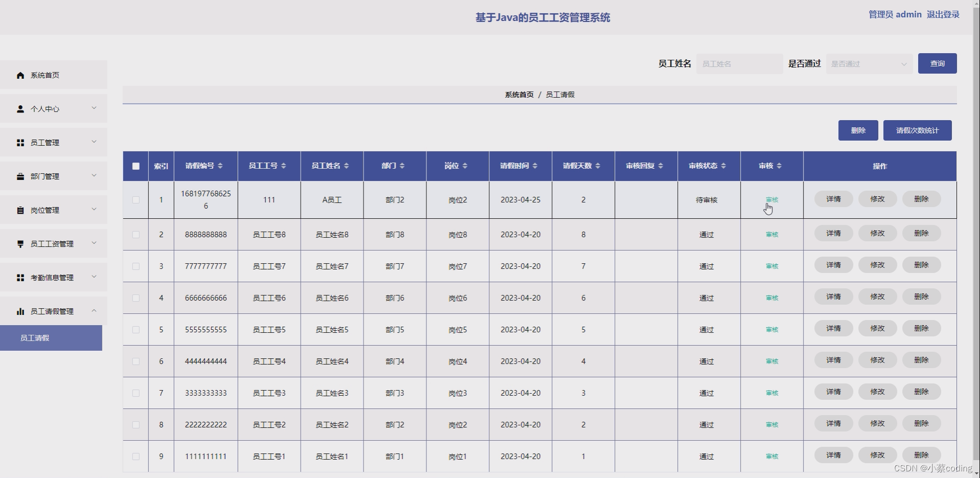The height and width of the screenshot is (478, 980).
Task: Open the 岗位管理 sidebar menu
Action: pos(54,210)
